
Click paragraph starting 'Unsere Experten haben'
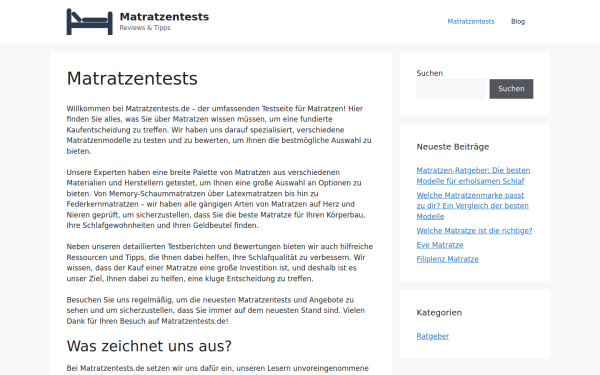(216, 199)
